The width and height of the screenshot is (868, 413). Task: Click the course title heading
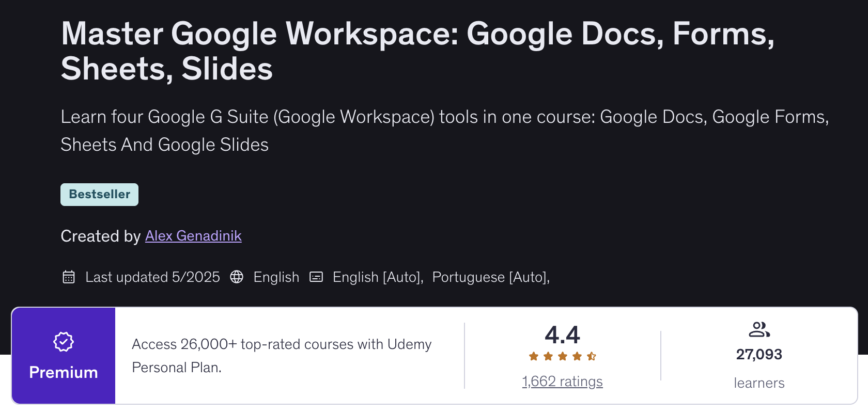417,51
